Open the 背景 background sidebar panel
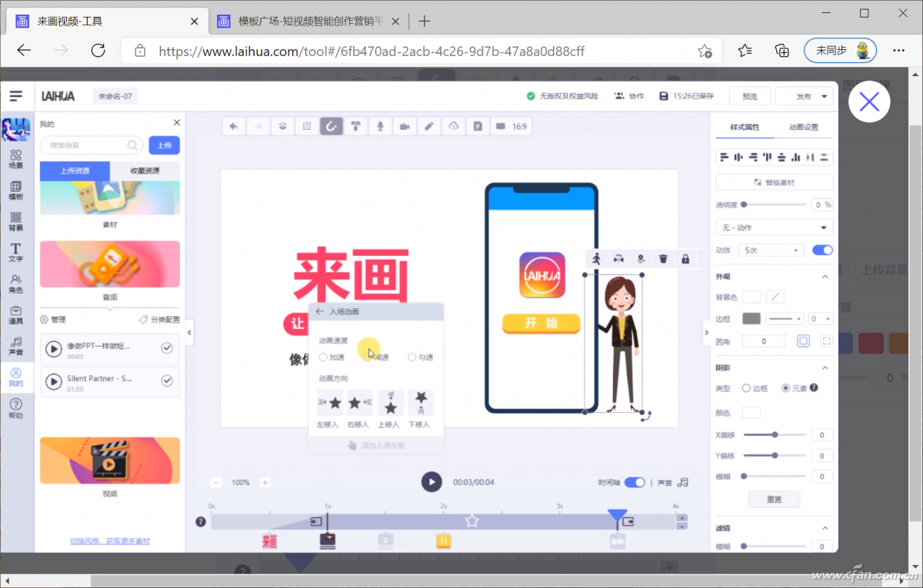Screen dimensions: 923x588 (x=16, y=222)
